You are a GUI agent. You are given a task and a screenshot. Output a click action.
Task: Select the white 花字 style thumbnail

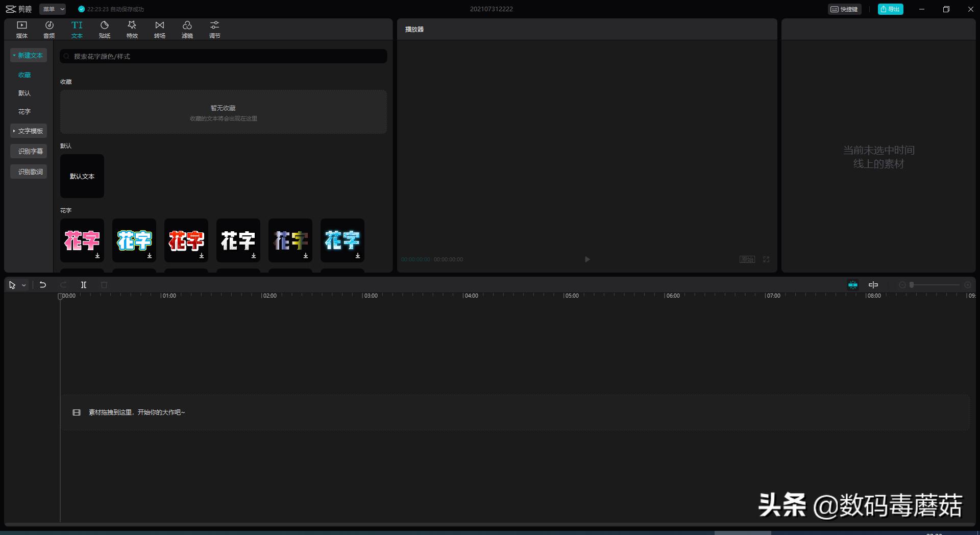pyautogui.click(x=238, y=240)
